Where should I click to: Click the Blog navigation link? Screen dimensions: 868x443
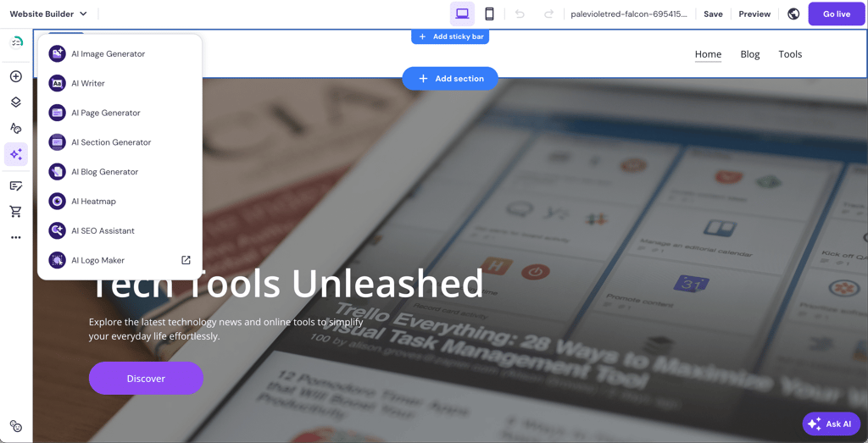[x=750, y=54]
